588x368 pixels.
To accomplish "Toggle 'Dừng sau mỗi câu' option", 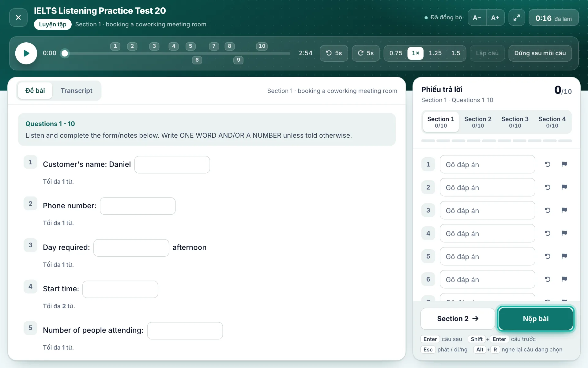I will click(540, 53).
